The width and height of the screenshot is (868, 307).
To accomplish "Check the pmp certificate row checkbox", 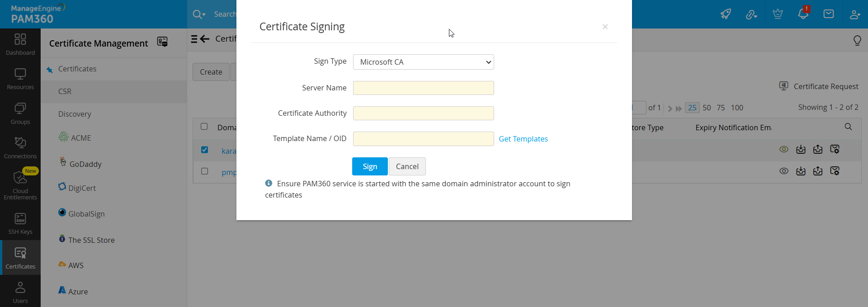I will (204, 171).
